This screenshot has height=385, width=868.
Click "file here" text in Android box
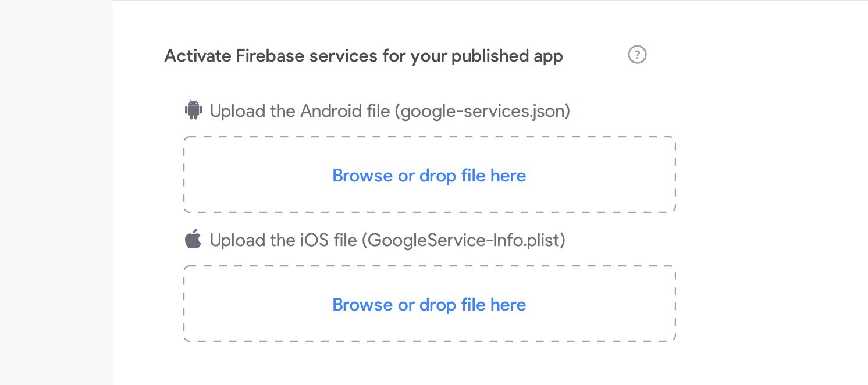point(493,176)
